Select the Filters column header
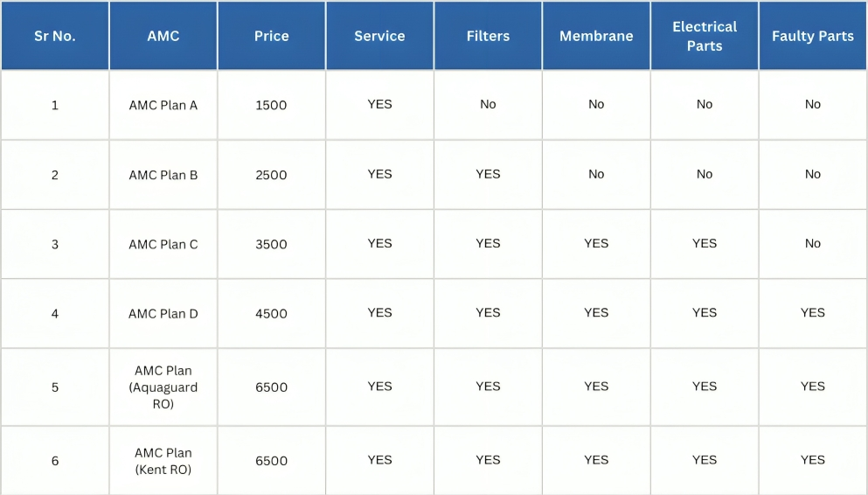Screen dimensions: 868x495 tap(488, 37)
